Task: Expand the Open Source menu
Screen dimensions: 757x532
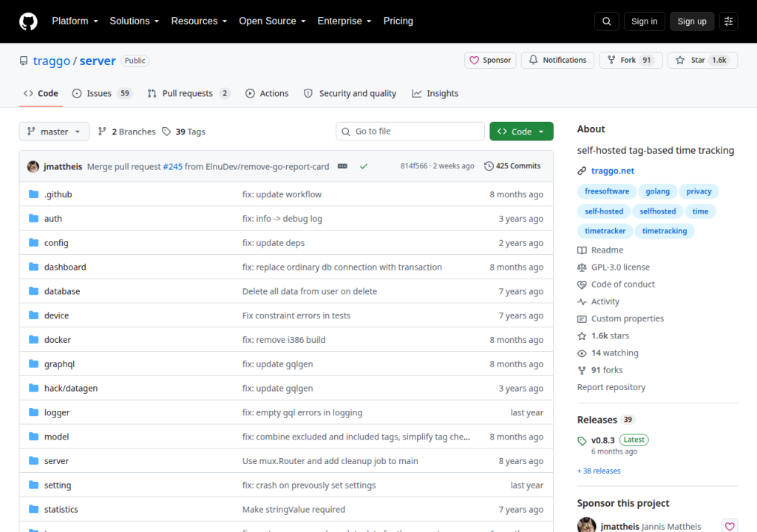Action: (x=272, y=21)
